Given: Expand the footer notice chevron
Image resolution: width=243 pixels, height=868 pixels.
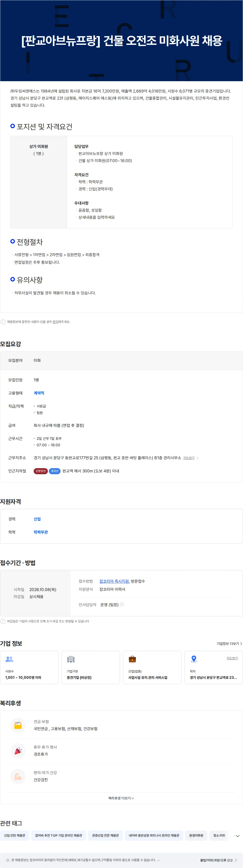Looking at the screenshot, I should (158, 860).
